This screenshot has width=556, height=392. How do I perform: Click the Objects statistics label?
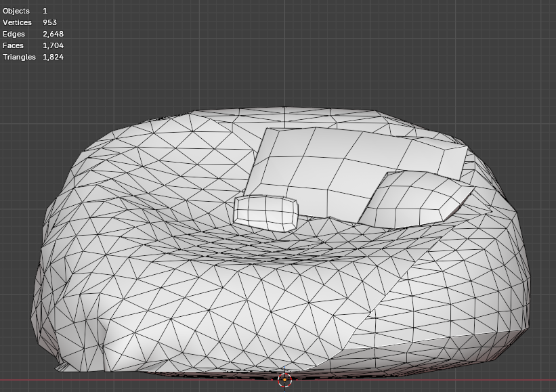[16, 11]
